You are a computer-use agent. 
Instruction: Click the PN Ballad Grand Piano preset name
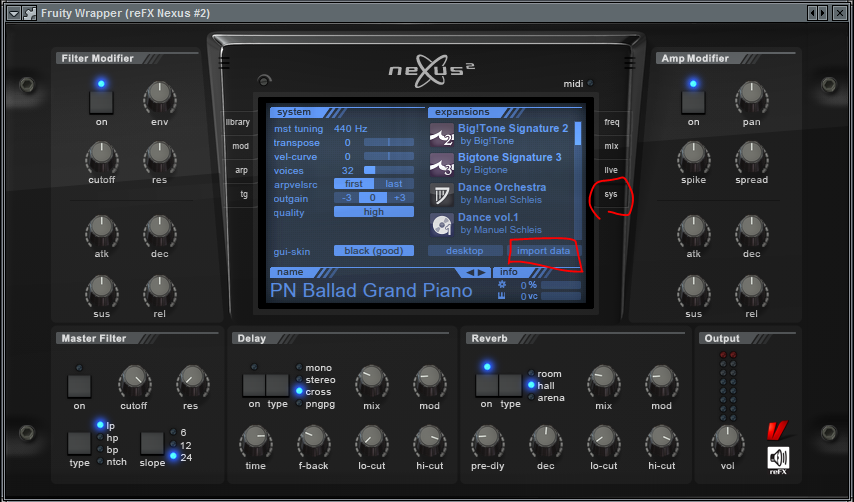(x=371, y=290)
